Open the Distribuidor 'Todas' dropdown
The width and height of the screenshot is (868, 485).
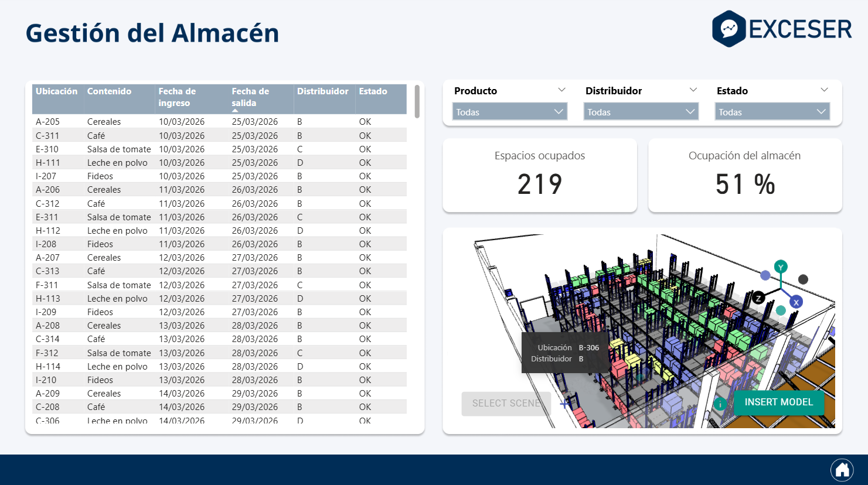[x=641, y=111]
